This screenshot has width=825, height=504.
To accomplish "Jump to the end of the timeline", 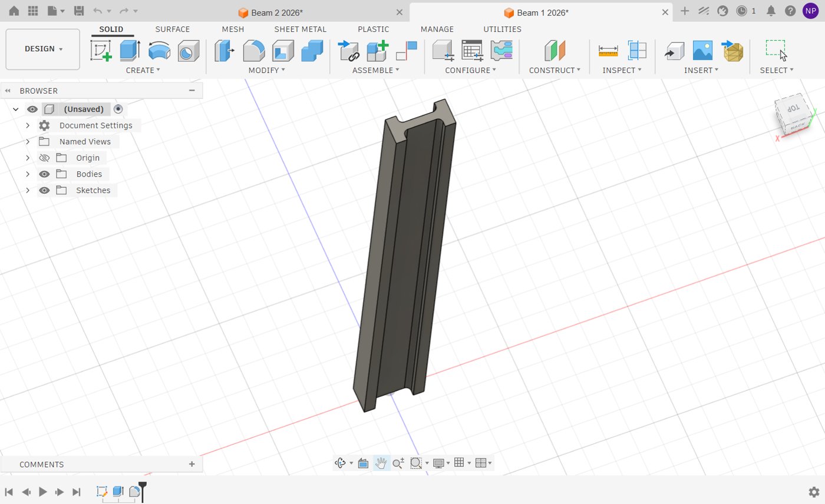I will [76, 492].
